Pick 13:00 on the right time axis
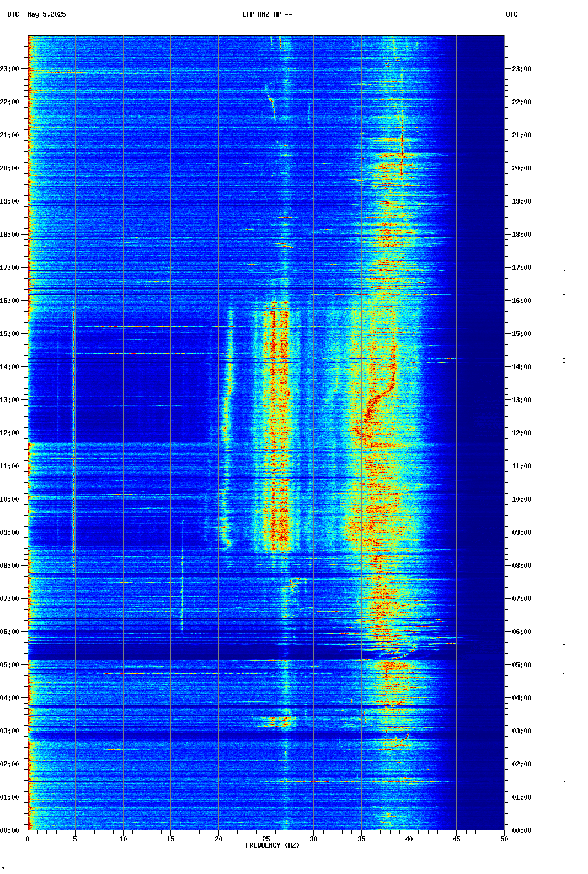Image resolution: width=588 pixels, height=874 pixels. click(x=522, y=400)
